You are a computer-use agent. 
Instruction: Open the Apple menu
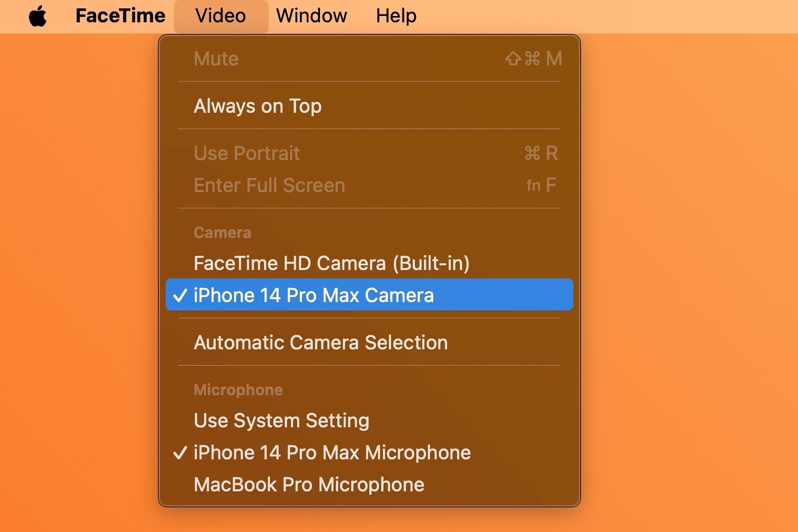click(x=38, y=16)
